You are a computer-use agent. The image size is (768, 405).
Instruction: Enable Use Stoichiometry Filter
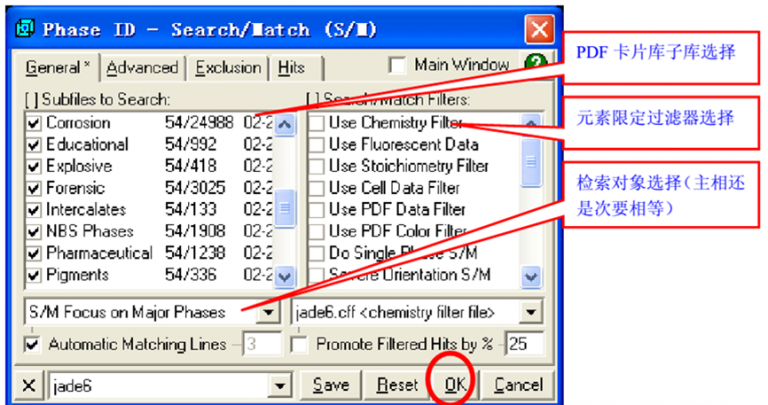(x=316, y=167)
